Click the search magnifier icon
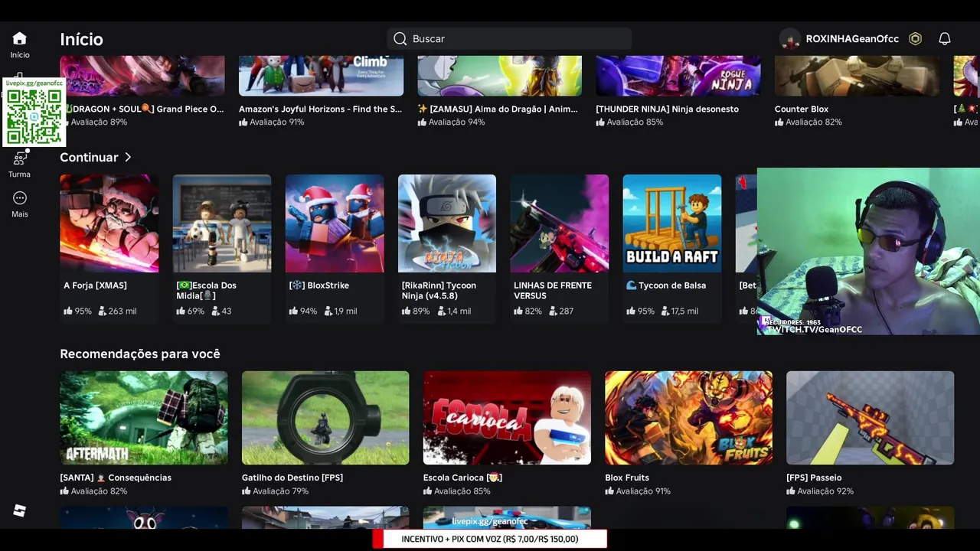 pyautogui.click(x=400, y=39)
